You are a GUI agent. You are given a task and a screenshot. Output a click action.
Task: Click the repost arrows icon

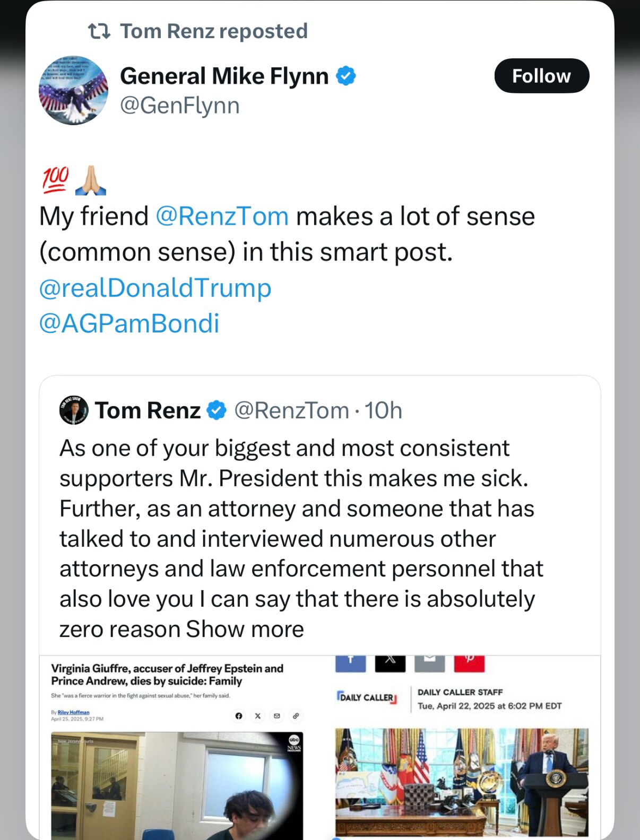point(99,31)
